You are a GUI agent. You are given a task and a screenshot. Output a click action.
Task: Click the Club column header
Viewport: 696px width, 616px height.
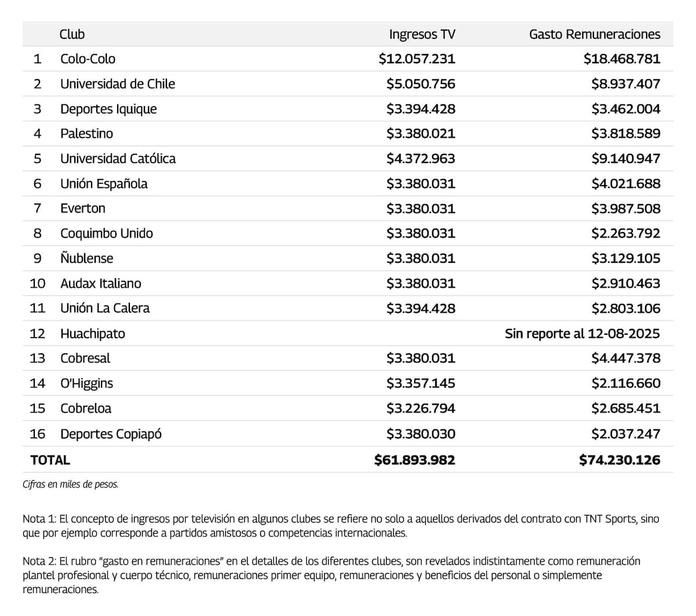[72, 34]
